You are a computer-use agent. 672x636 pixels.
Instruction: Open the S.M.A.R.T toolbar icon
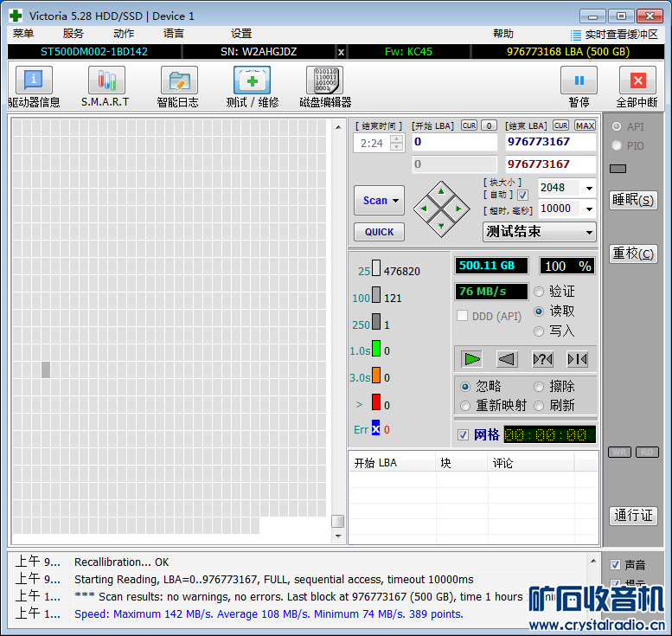click(x=106, y=81)
